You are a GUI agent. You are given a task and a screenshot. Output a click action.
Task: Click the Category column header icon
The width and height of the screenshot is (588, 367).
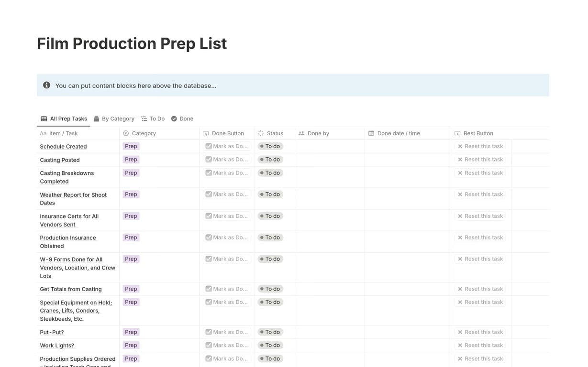coord(126,133)
